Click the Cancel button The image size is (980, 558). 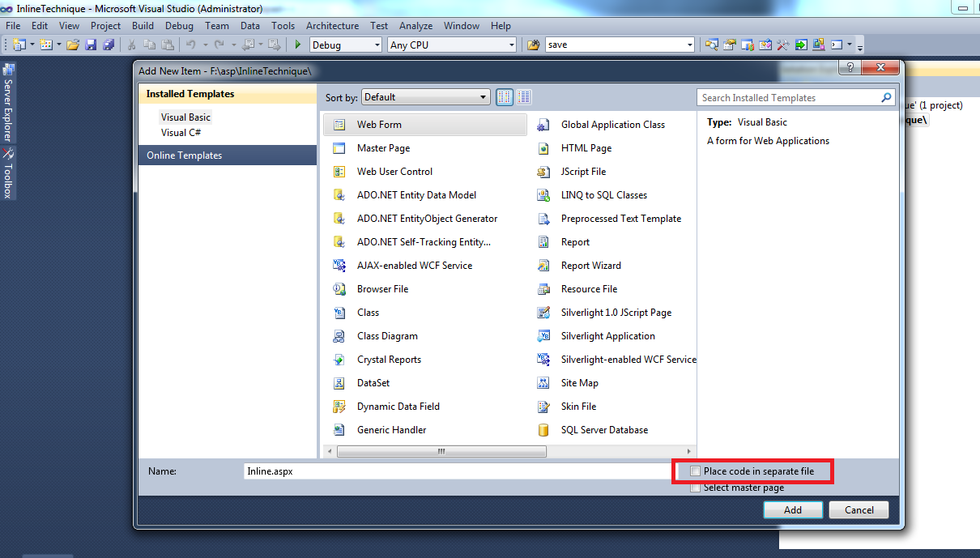(x=859, y=509)
